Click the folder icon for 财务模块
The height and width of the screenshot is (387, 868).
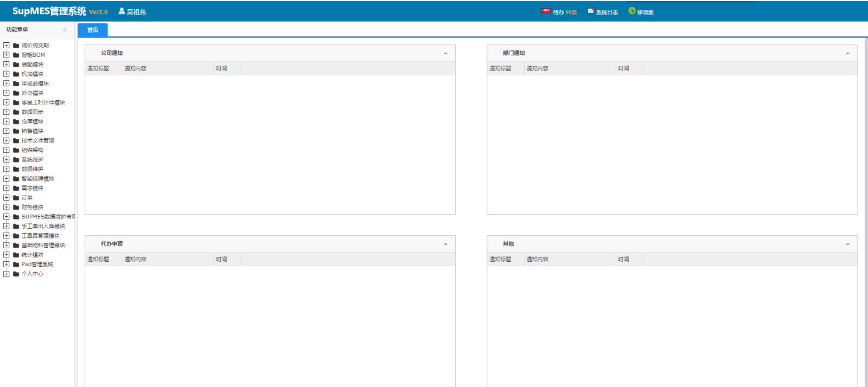[x=16, y=208]
